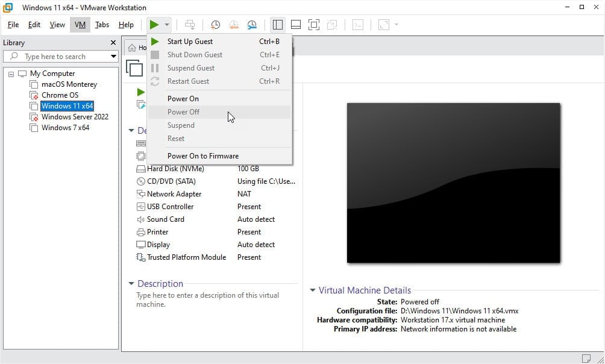Select Start Up Guest in the menu

click(219, 42)
